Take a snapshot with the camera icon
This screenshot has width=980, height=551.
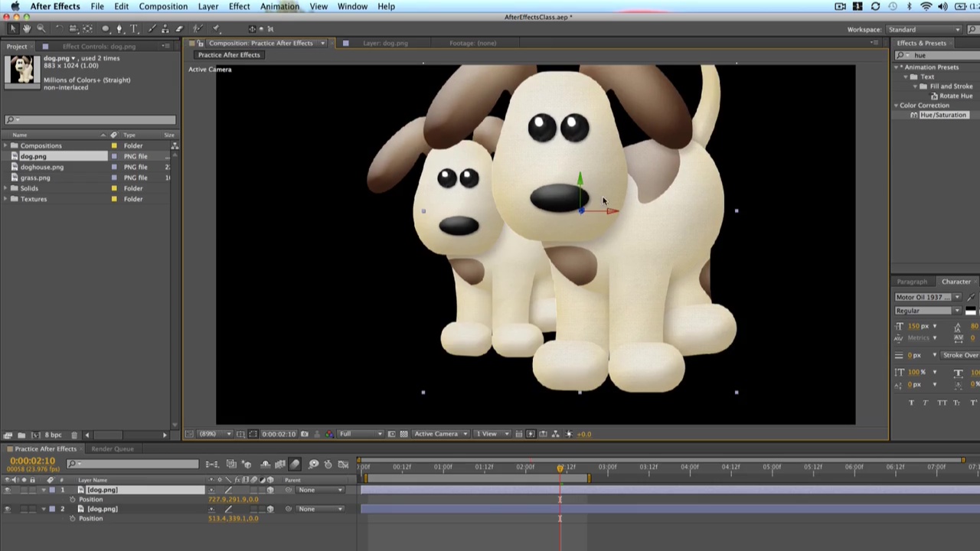click(305, 434)
